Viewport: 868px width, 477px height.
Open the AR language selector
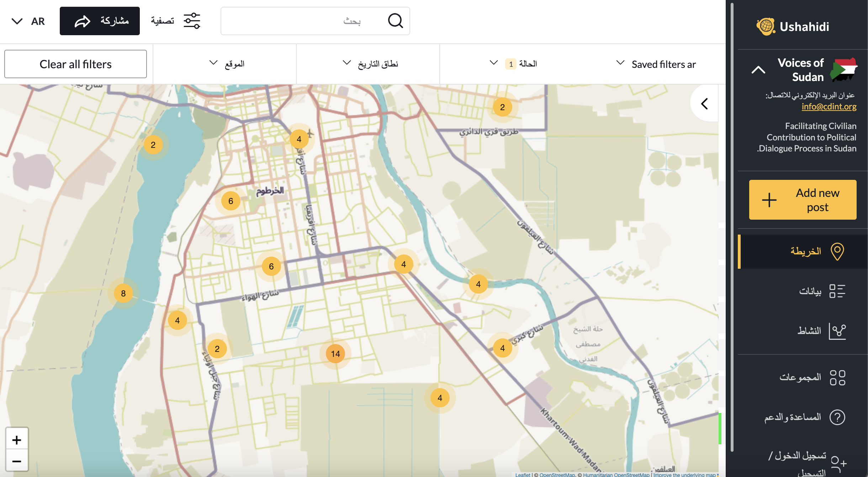[x=28, y=21]
